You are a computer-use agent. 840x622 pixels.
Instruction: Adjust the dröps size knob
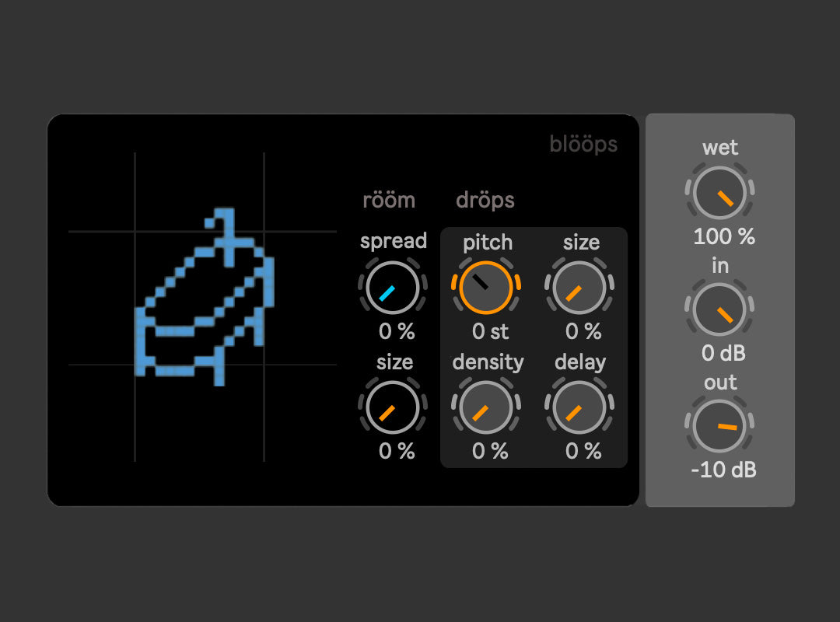point(579,287)
